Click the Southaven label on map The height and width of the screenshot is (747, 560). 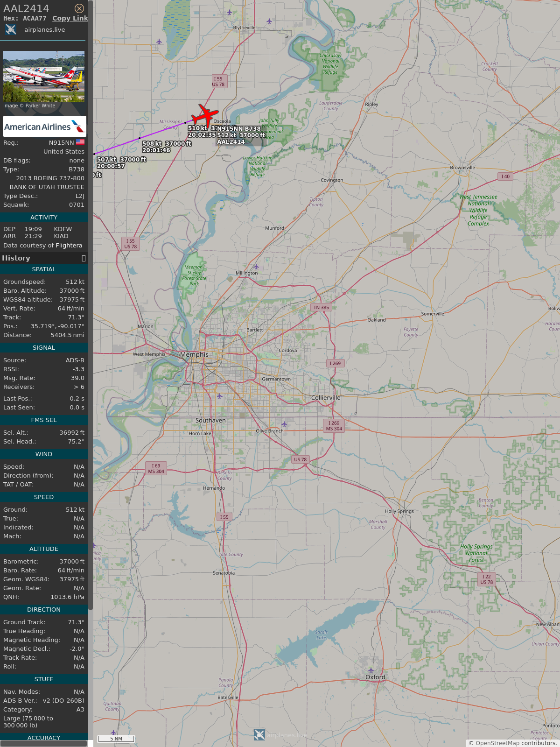(x=210, y=421)
